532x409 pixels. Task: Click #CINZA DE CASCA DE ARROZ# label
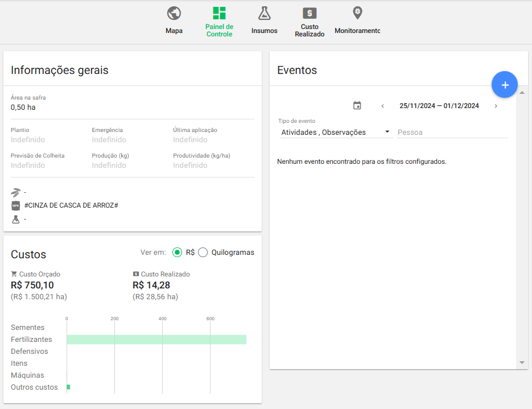[71, 205]
